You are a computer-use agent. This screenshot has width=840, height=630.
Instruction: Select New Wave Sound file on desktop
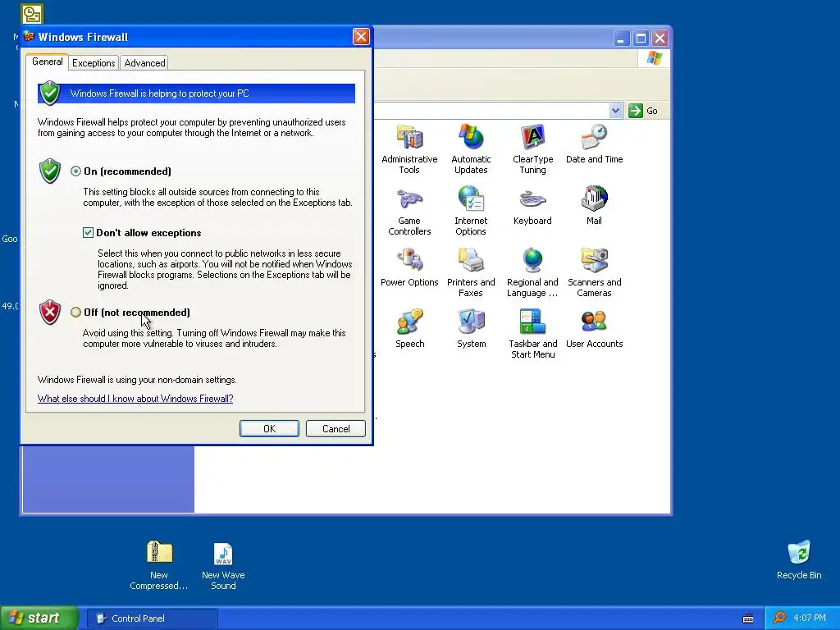(x=223, y=566)
